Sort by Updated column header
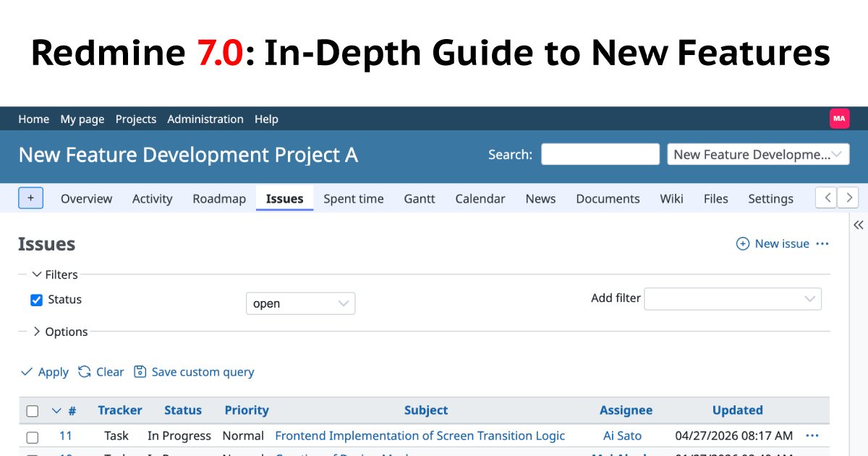 click(x=738, y=410)
